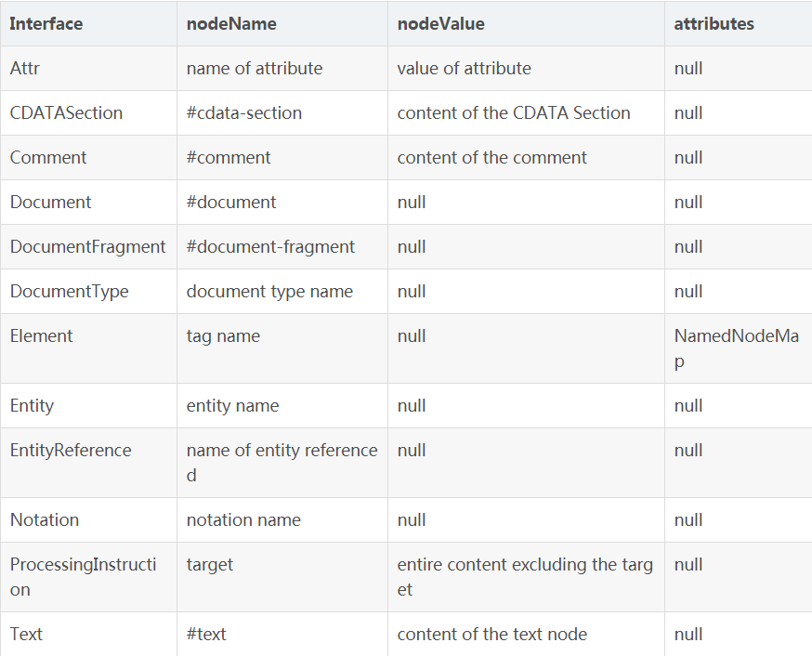The height and width of the screenshot is (656, 812).
Task: Click the nodeValue column header
Action: 526,24
